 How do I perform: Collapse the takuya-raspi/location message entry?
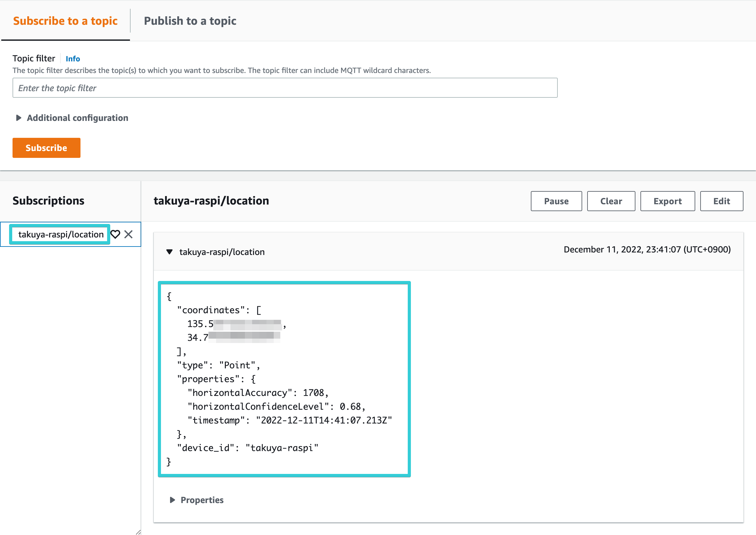coord(169,252)
